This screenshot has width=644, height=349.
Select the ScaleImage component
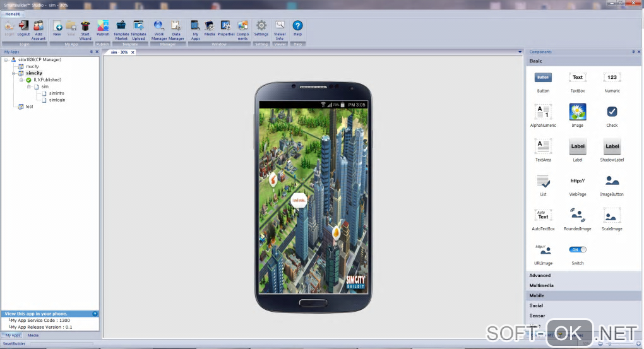612,220
